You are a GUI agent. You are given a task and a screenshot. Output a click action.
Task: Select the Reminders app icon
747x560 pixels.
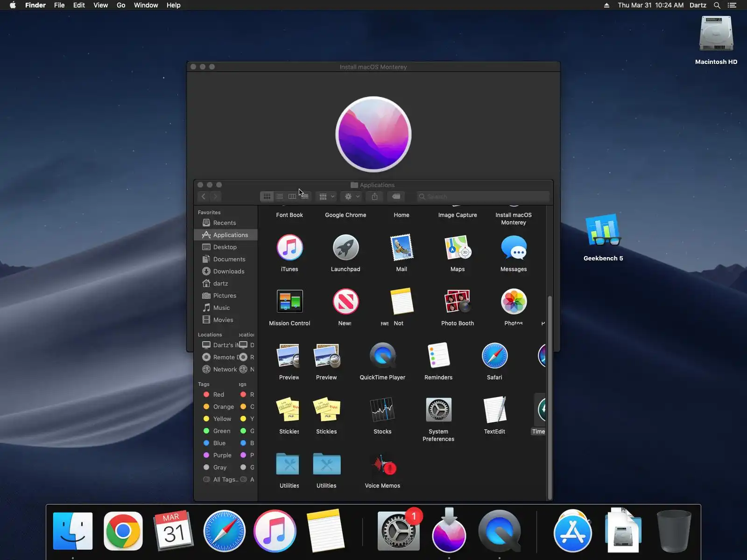tap(438, 356)
